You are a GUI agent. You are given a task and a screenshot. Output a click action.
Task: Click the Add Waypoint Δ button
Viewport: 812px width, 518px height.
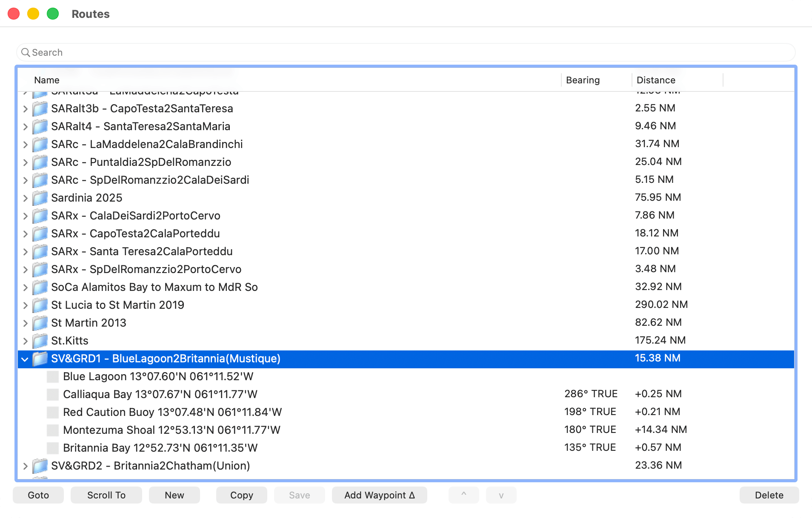point(380,495)
